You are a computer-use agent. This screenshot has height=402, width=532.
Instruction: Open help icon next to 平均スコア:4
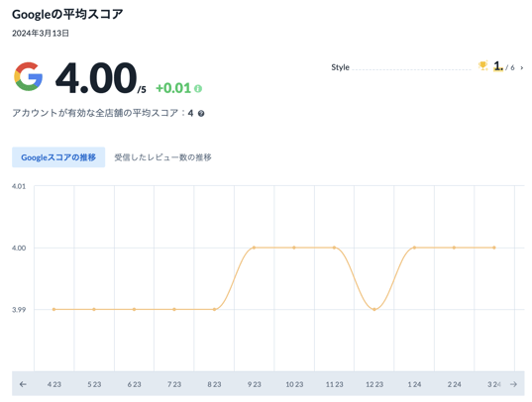click(201, 114)
